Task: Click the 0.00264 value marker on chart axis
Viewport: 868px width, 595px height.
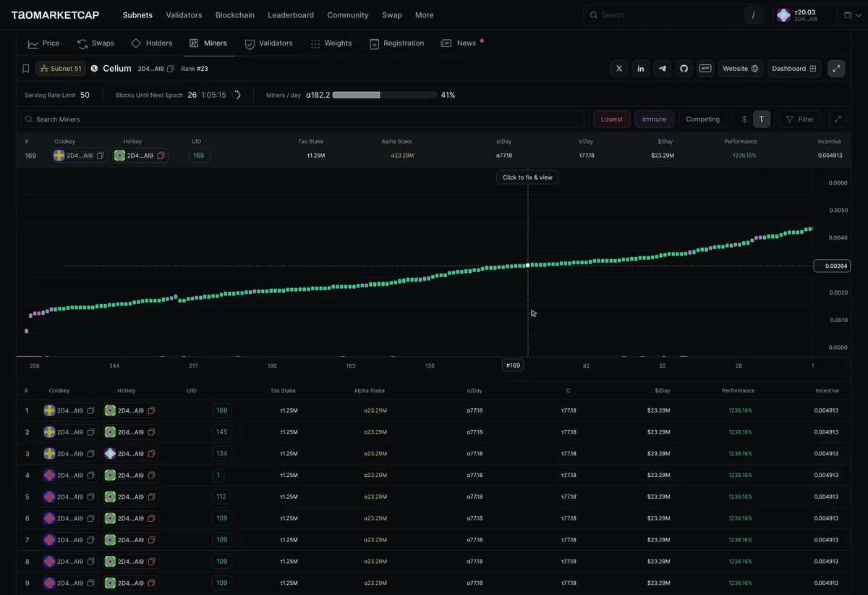Action: (x=832, y=266)
